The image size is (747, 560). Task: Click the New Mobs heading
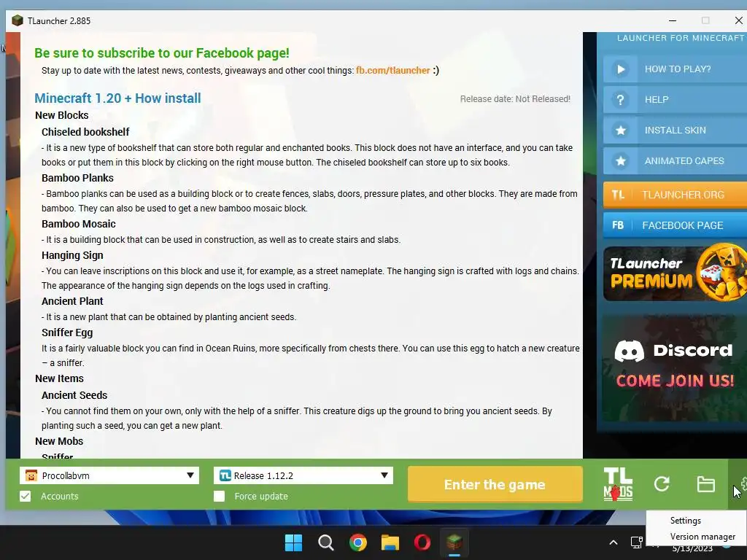point(59,441)
